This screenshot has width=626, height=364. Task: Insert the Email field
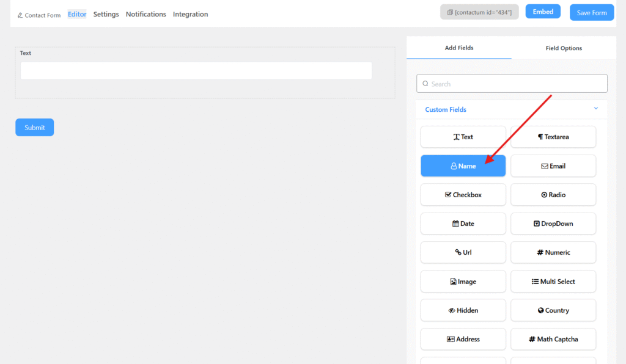coord(553,166)
